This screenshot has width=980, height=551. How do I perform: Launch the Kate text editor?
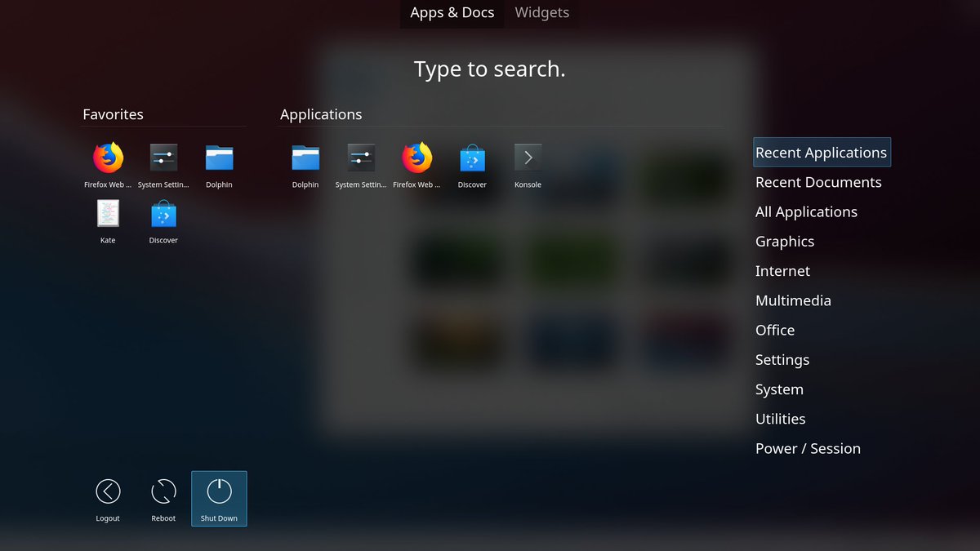pyautogui.click(x=107, y=216)
